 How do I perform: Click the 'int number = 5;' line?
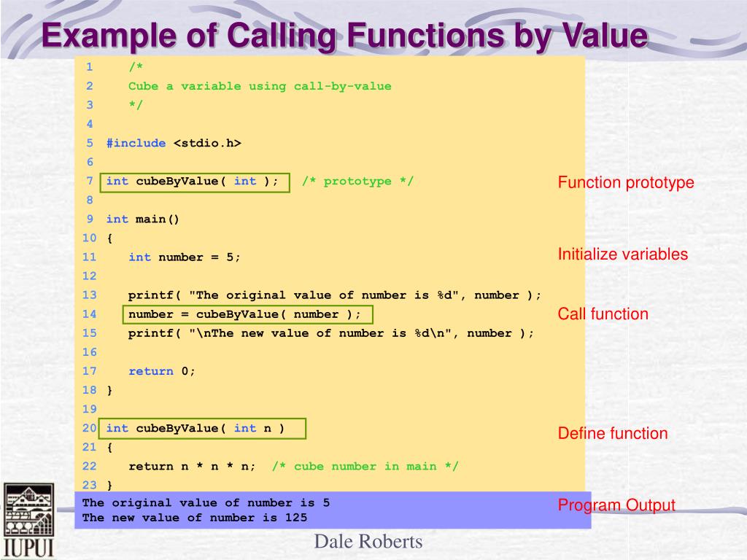(x=185, y=257)
